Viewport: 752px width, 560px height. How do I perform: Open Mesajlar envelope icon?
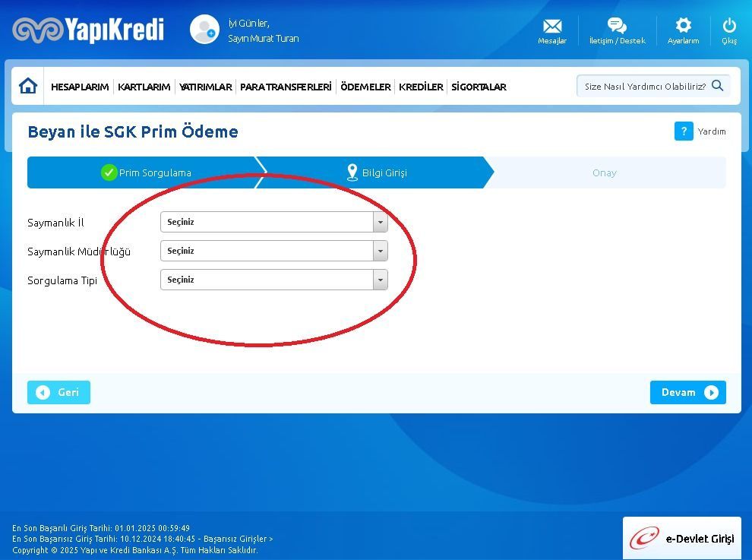pos(552,27)
